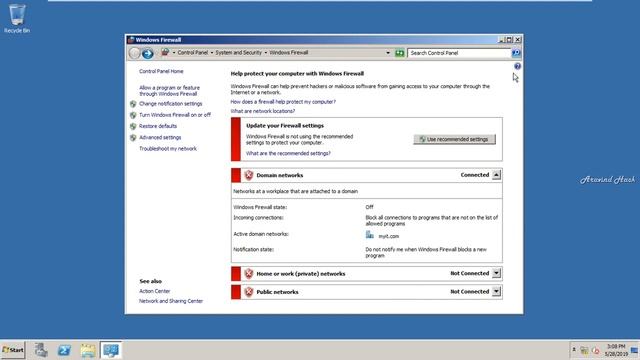Click the greyed-out Back navigation button
The height and width of the screenshot is (360, 640).
[134, 53]
